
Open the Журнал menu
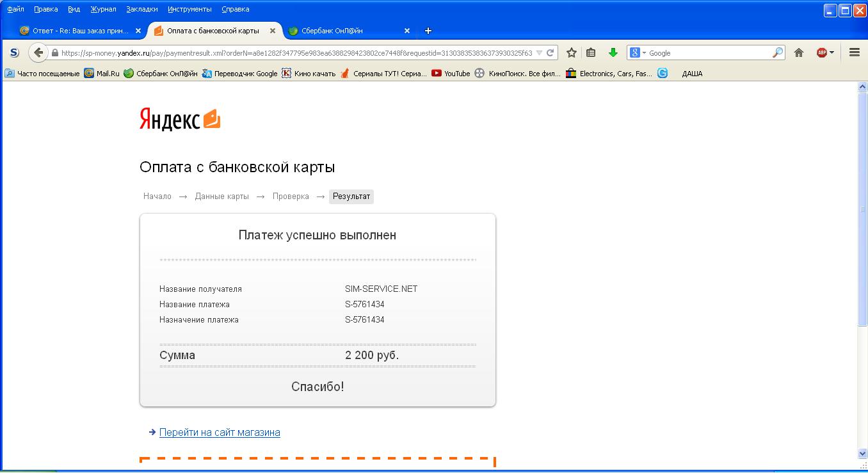(x=103, y=9)
